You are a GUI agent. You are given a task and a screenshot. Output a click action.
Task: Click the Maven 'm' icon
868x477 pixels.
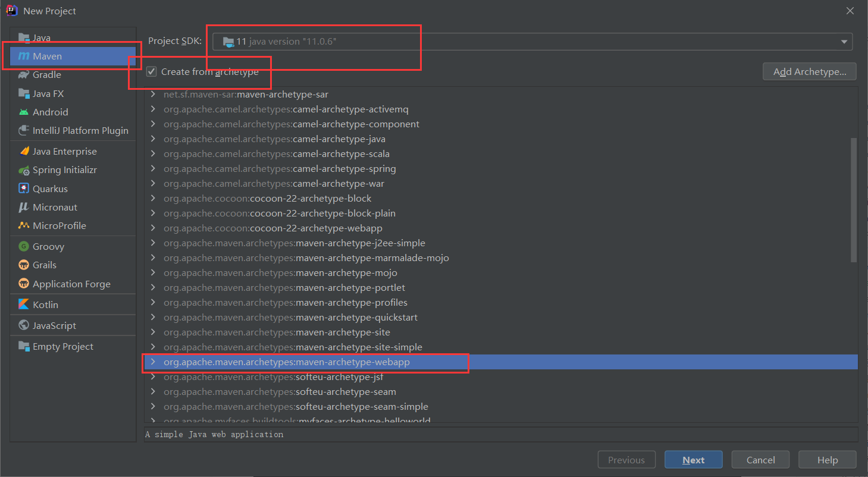(x=24, y=56)
